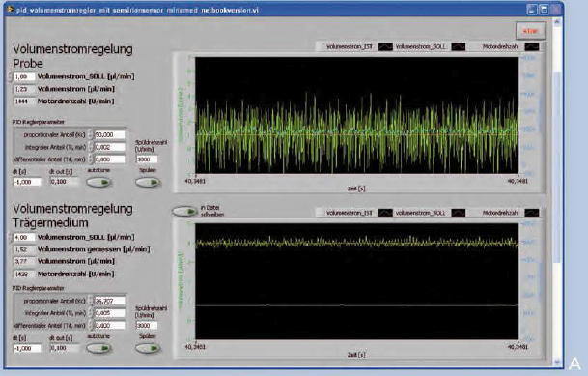The image size is (588, 376).
Task: Click Trägermedium differentieller Anteil field 0,000
Action: [x=109, y=326]
